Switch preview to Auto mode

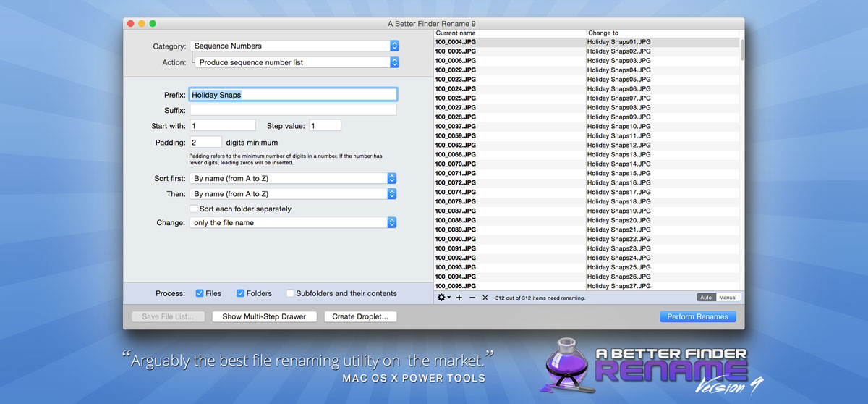[x=707, y=298]
